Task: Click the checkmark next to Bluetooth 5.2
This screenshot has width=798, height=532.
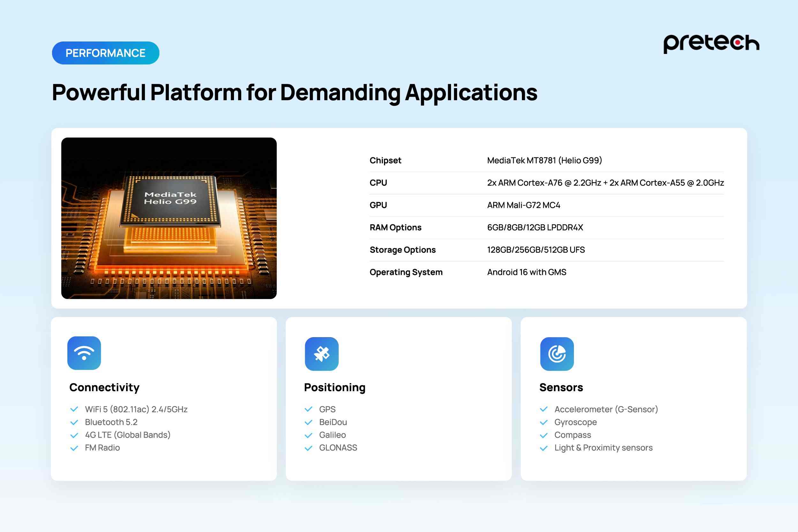Action: point(74,423)
